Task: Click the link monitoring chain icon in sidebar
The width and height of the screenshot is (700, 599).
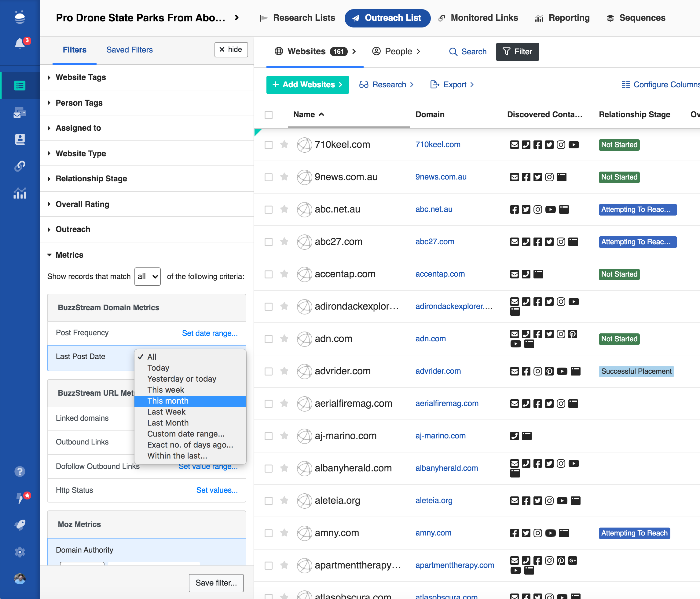Action: [20, 166]
